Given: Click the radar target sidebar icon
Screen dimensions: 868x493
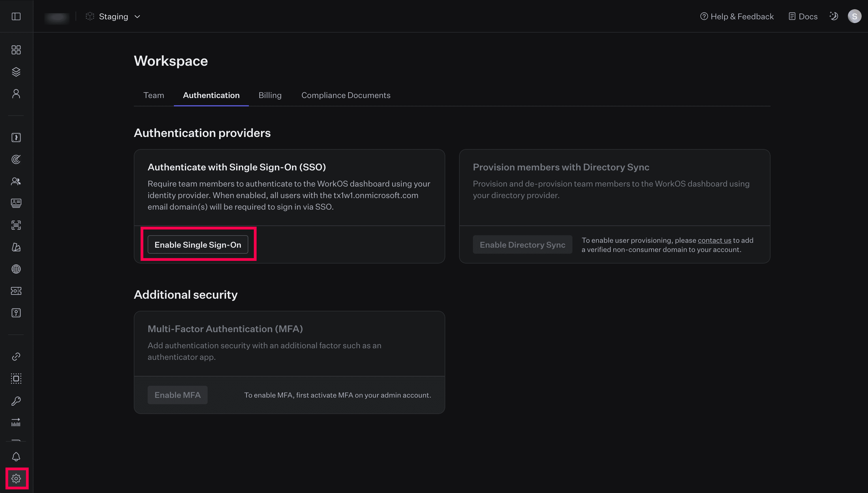Looking at the screenshot, I should [16, 159].
